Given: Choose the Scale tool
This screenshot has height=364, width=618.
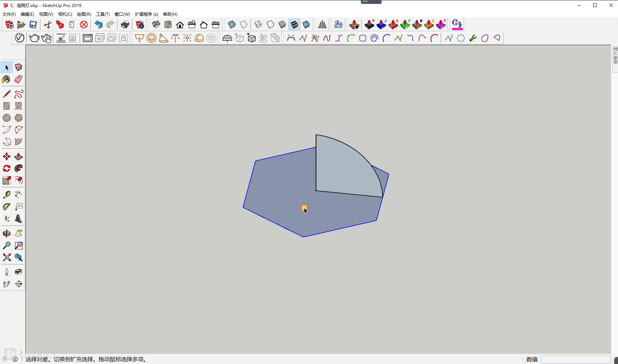Looking at the screenshot, I should click(7, 180).
